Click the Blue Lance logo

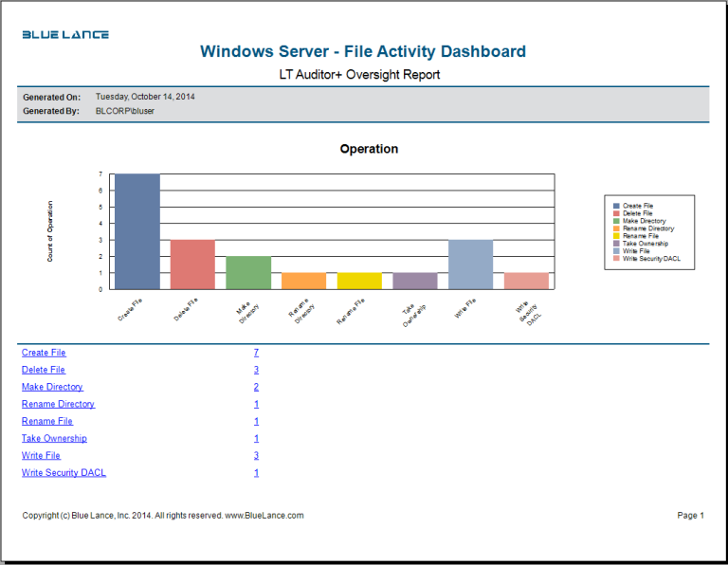pyautogui.click(x=65, y=35)
